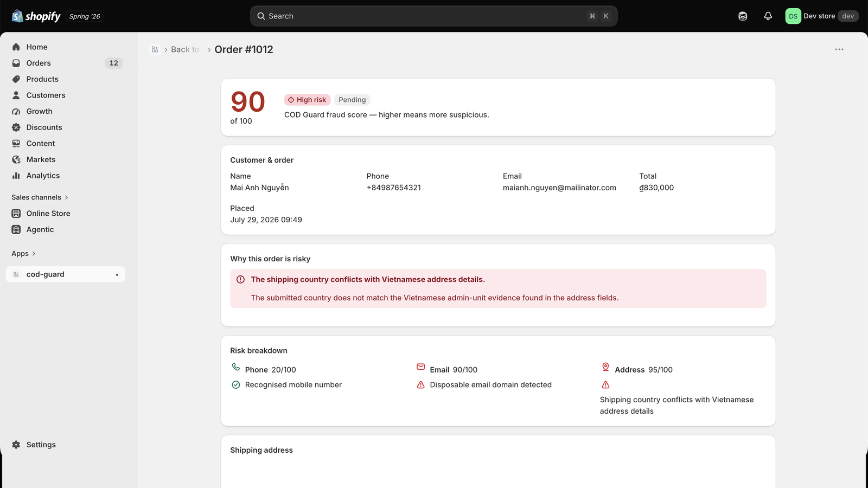The height and width of the screenshot is (488, 868).
Task: Click the Content icon in sidebar
Action: pos(16,144)
